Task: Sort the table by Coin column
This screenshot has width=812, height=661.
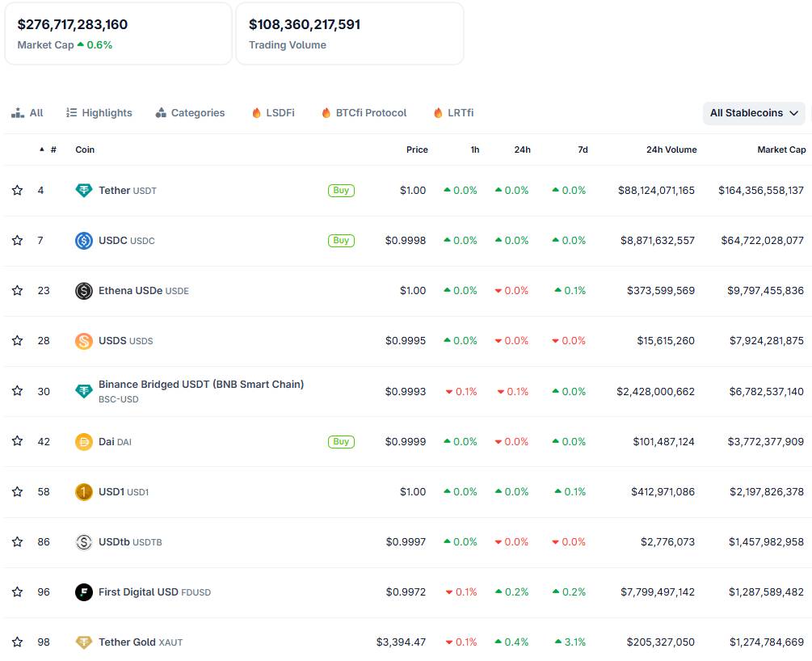Action: click(85, 149)
